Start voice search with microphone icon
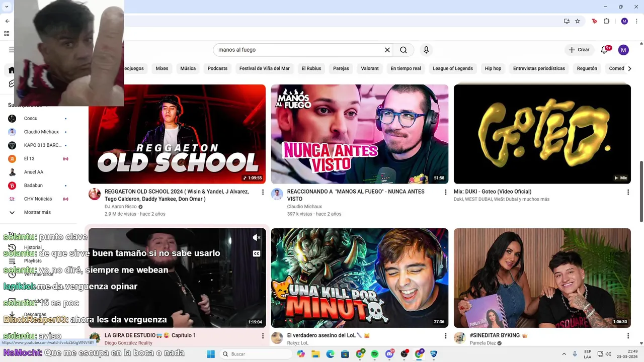 pyautogui.click(x=426, y=50)
